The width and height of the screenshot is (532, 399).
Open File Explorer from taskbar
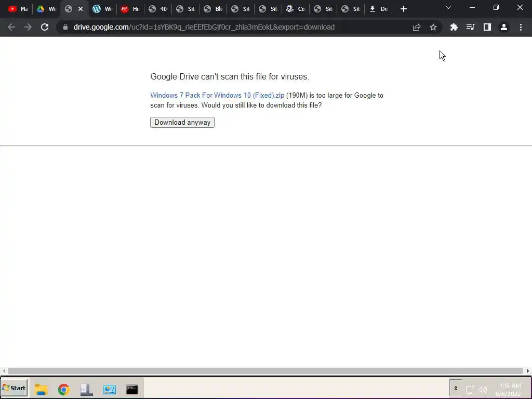[x=41, y=389]
